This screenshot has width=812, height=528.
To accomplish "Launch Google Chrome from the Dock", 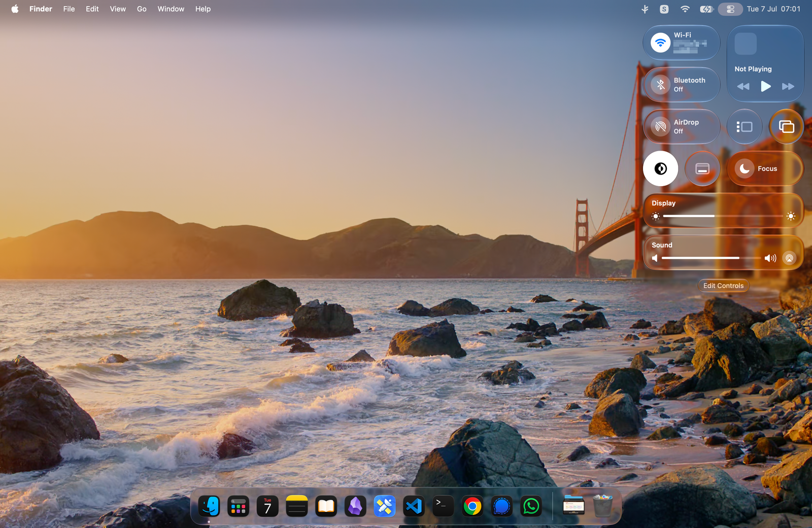I will tap(472, 506).
